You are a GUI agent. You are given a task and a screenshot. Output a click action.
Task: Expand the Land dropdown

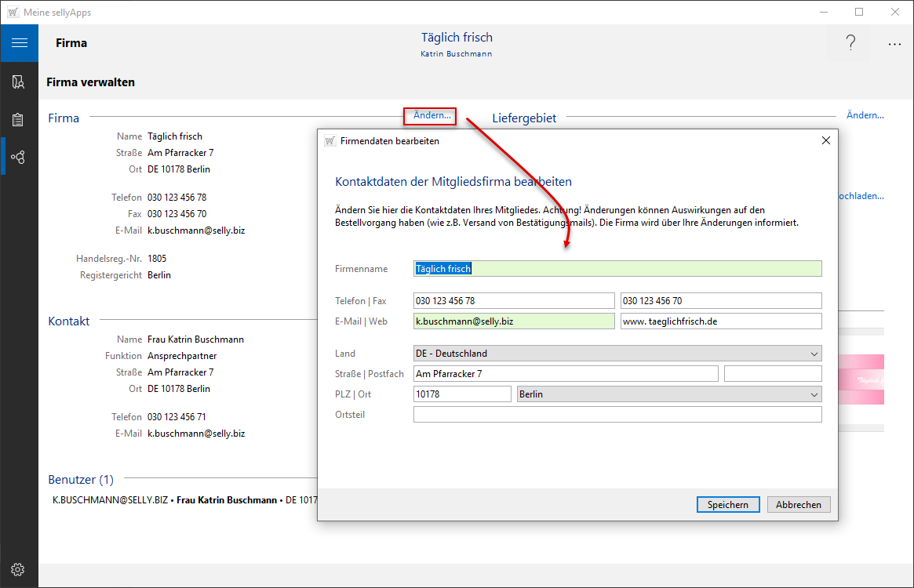[x=814, y=354]
